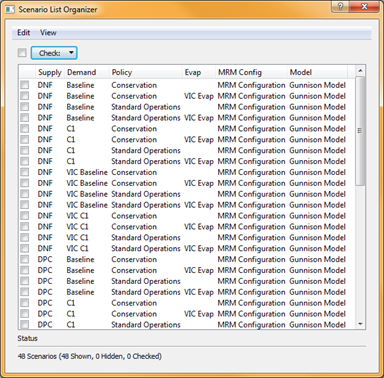Viewport: 384px width, 378px height.
Task: Check DNF Baseline Standard Operations VIC Evap row
Action: click(25, 118)
